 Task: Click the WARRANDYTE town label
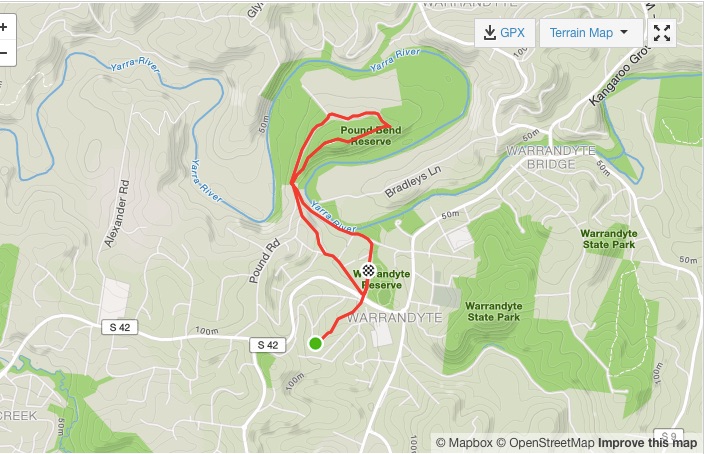394,318
